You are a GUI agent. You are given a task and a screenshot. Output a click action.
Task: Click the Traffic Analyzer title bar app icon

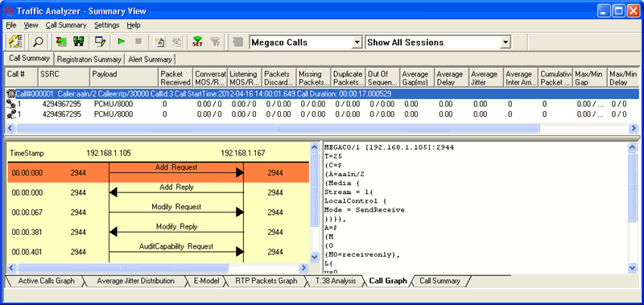tap(9, 11)
